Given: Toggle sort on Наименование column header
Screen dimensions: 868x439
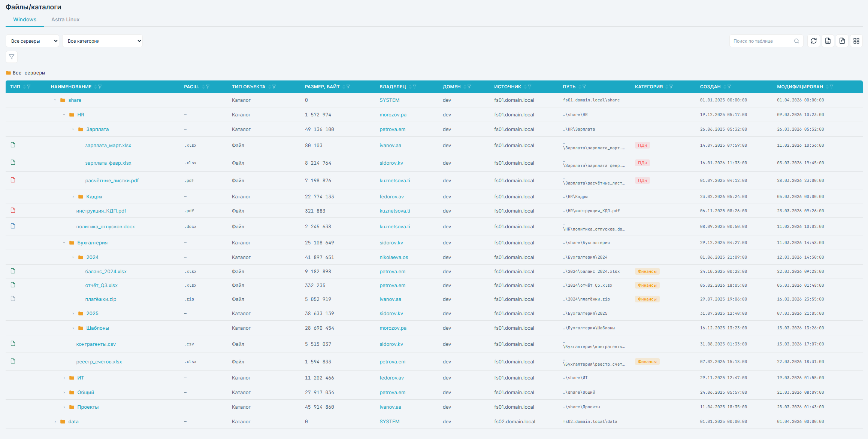Looking at the screenshot, I should 95,87.
